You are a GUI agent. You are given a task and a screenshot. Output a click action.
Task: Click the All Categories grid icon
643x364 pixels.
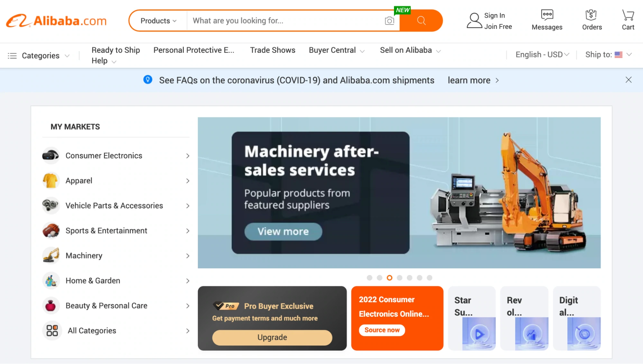click(51, 331)
